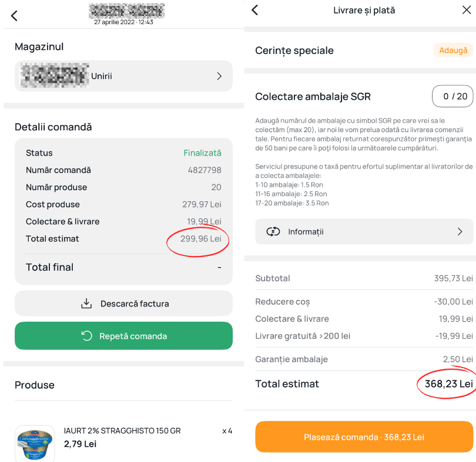Tap Adaugă next to Cerințe speciale
The width and height of the screenshot is (476, 462).
click(452, 50)
